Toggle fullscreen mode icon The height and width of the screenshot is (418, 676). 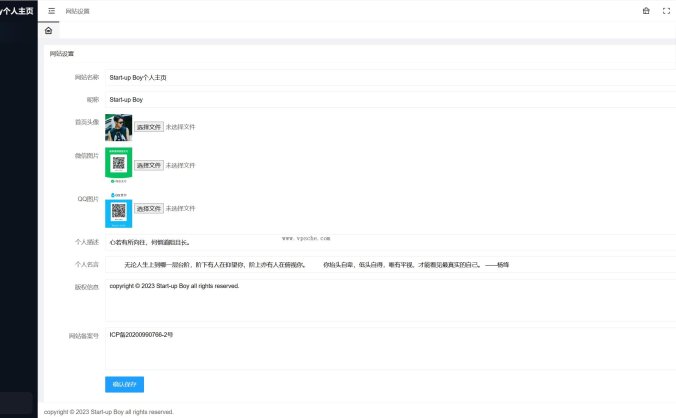pyautogui.click(x=666, y=11)
